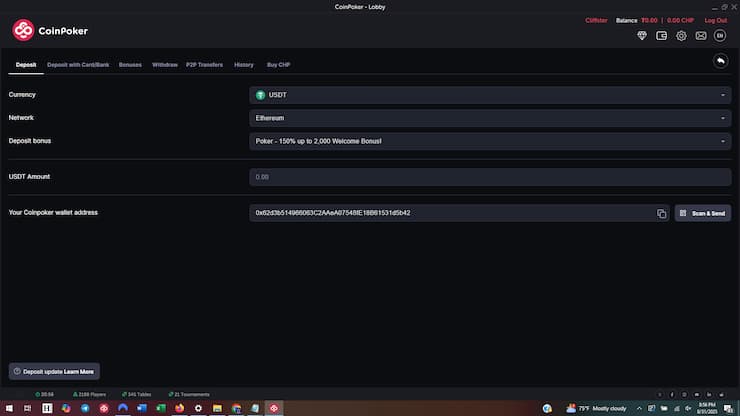Viewport: 740px width, 416px height.
Task: Open File Explorer from the taskbar
Action: pyautogui.click(x=217, y=408)
